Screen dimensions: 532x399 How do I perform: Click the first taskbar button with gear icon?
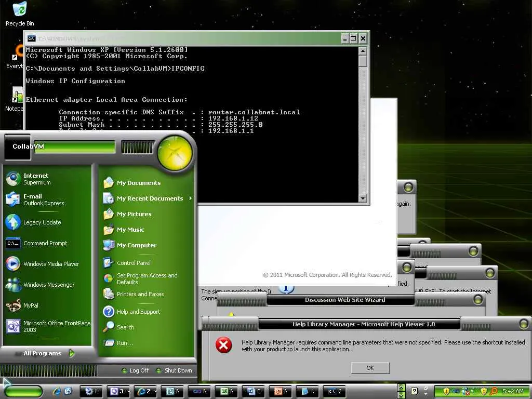(92, 392)
